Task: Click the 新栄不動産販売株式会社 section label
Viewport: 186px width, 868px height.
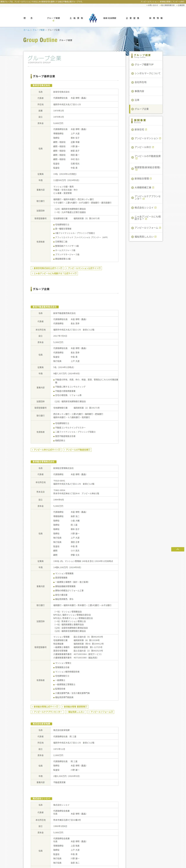Action: pyautogui.click(x=45, y=307)
